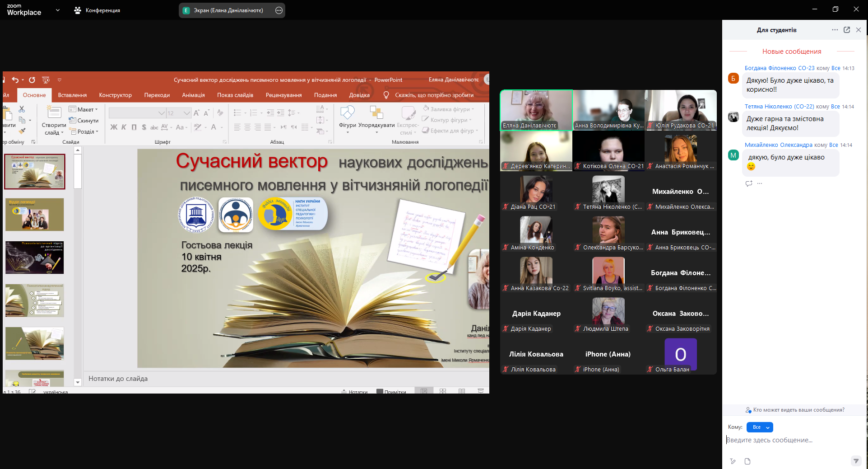
Task: Close the Для студентів chat panel
Action: coord(859,30)
